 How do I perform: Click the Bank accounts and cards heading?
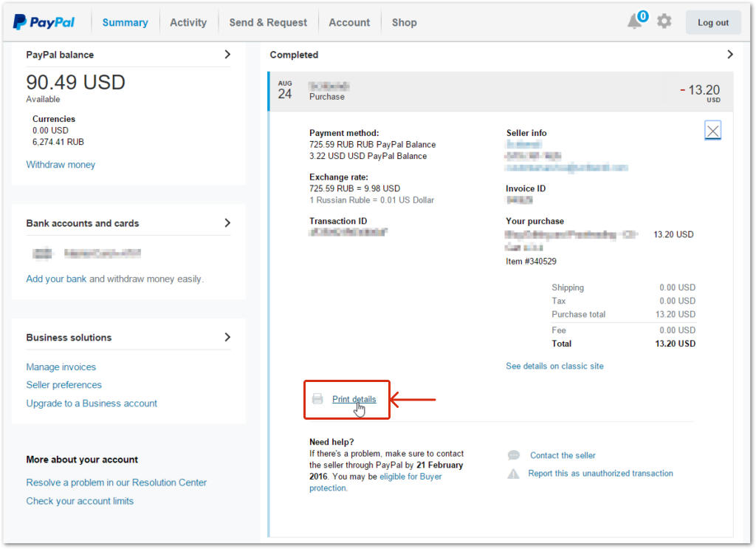83,223
